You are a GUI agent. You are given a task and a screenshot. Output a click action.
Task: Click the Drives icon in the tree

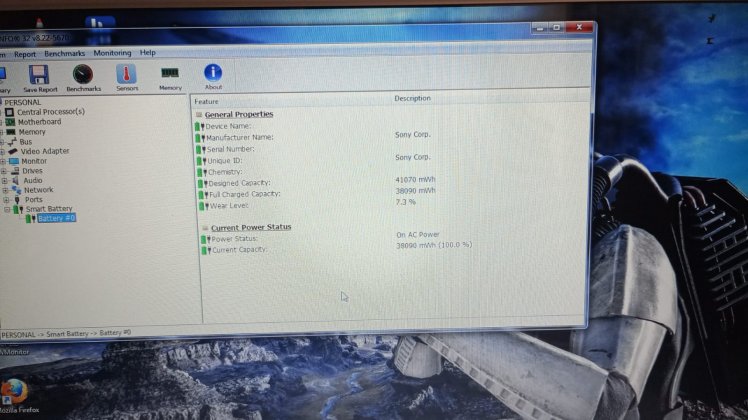point(15,171)
